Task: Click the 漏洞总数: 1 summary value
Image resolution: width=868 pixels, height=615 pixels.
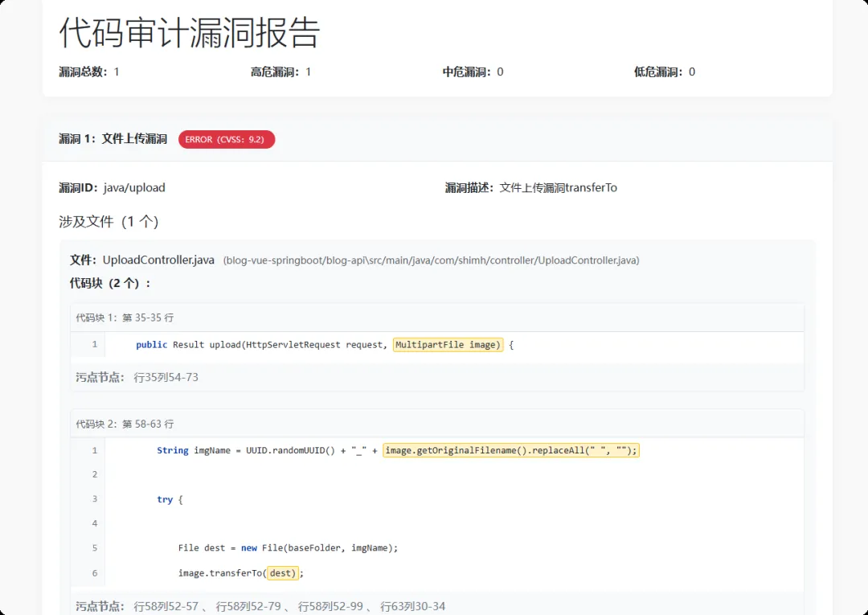Action: click(89, 72)
